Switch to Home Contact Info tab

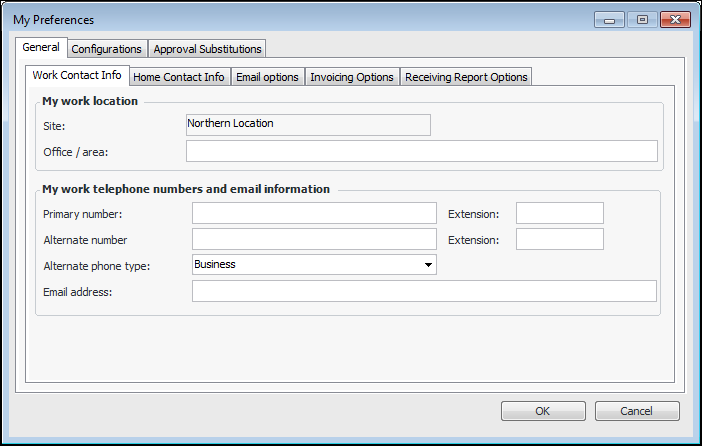click(179, 77)
